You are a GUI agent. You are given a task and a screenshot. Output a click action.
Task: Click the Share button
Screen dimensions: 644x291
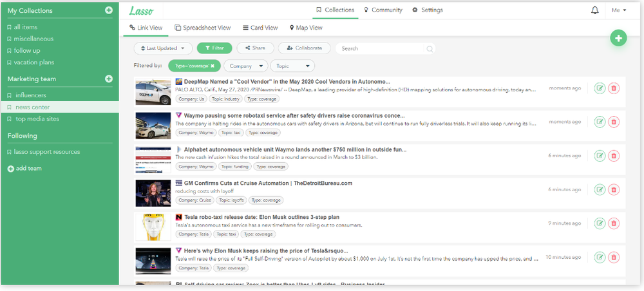pos(255,48)
